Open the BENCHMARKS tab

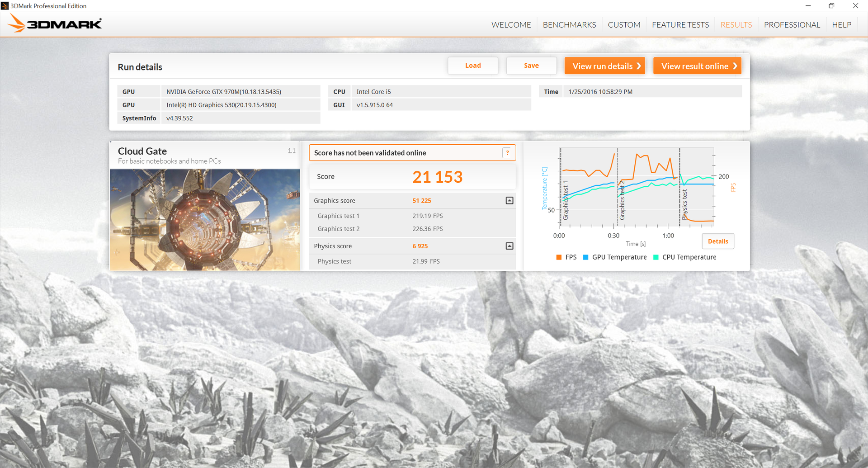(569, 25)
